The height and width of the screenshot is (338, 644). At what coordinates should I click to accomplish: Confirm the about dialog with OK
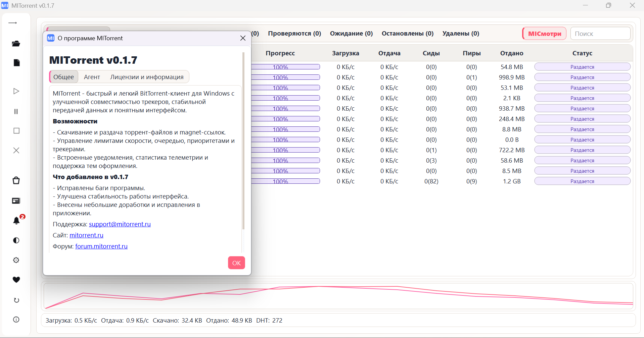tap(236, 263)
